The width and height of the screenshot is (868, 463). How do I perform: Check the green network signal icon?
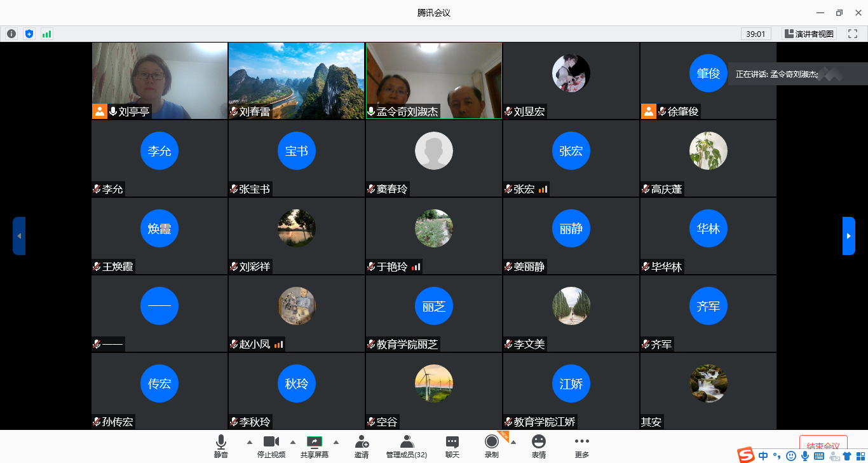click(46, 34)
